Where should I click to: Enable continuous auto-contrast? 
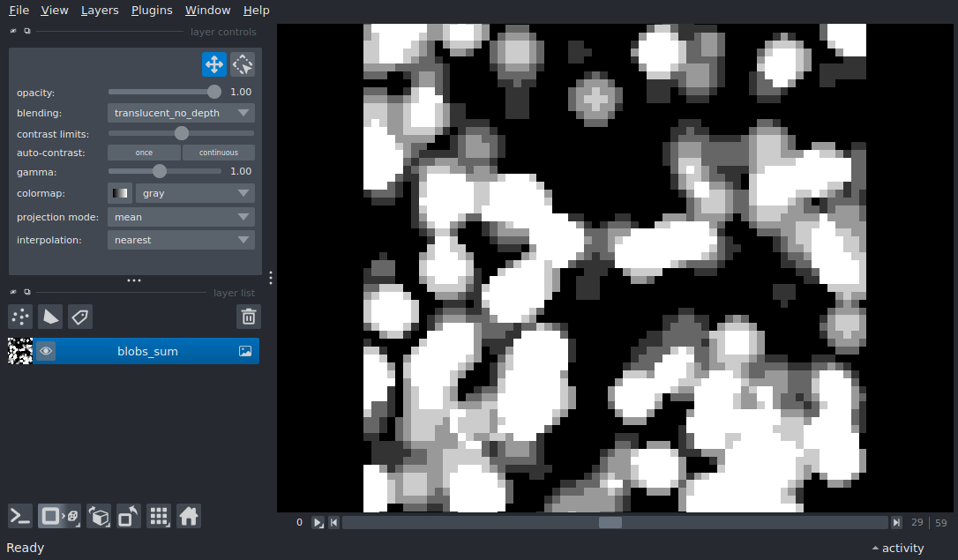tap(218, 153)
